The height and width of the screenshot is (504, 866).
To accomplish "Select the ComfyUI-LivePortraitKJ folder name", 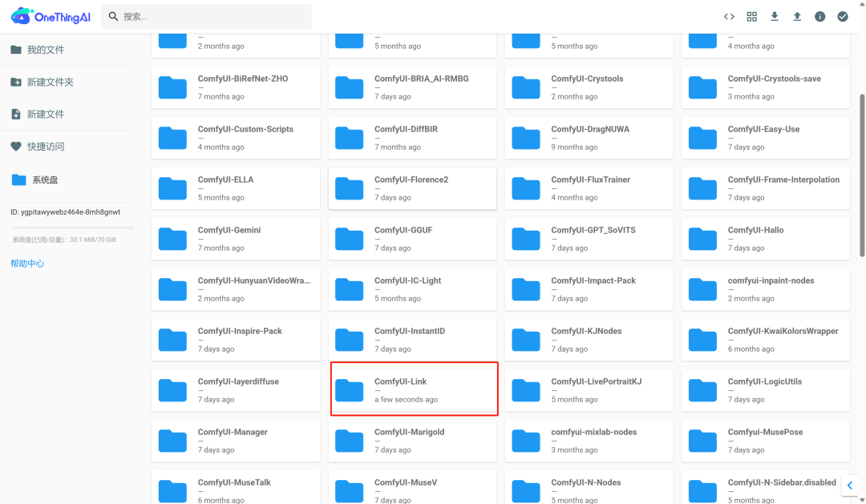I will click(596, 381).
